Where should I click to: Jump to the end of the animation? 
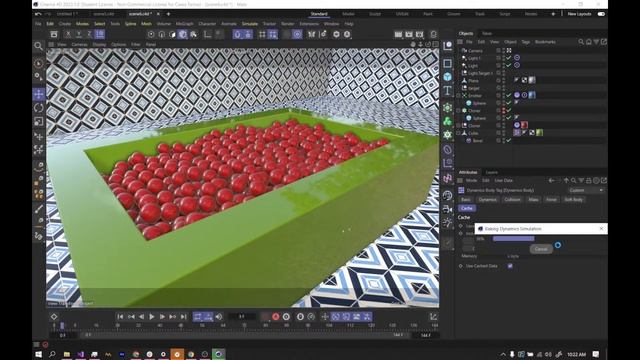(x=184, y=317)
